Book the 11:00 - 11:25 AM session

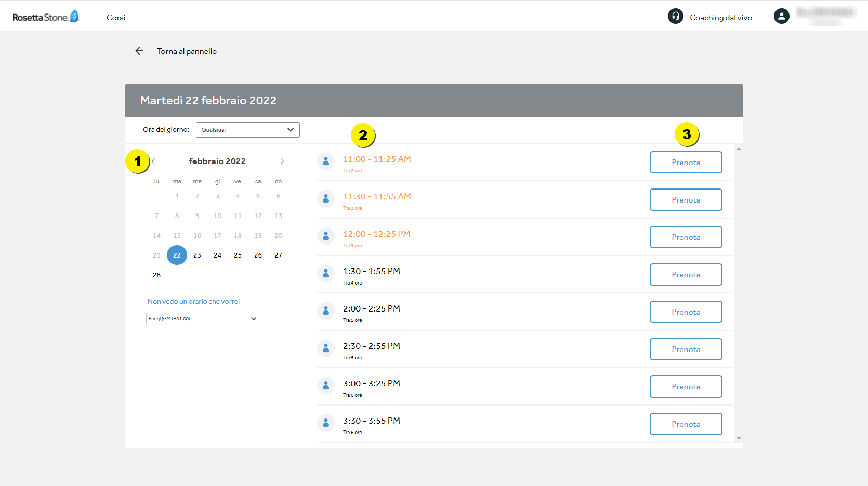686,163
